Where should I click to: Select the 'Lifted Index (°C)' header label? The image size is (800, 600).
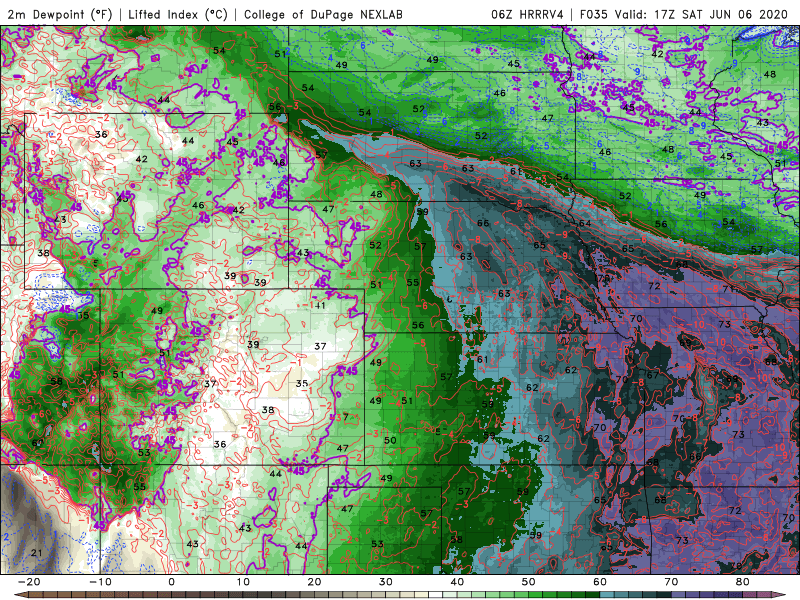tap(178, 14)
